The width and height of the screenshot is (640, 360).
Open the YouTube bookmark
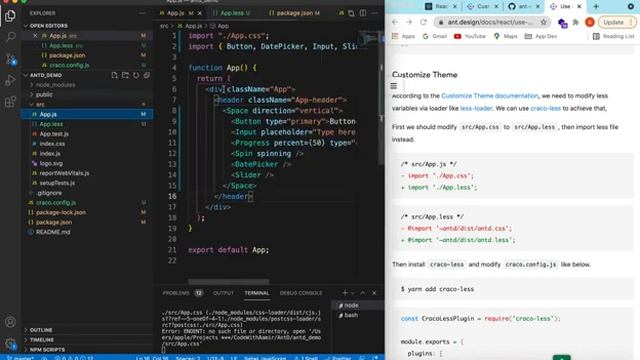point(470,36)
